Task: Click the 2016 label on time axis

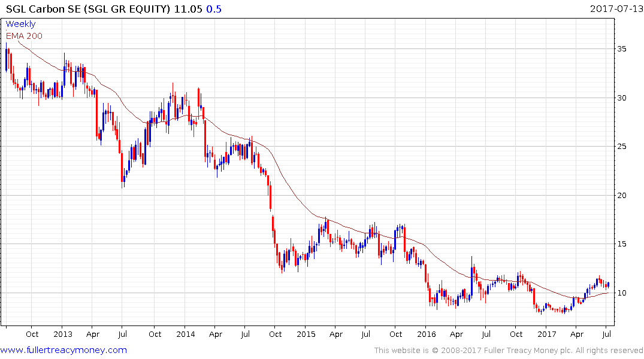Action: (x=427, y=334)
